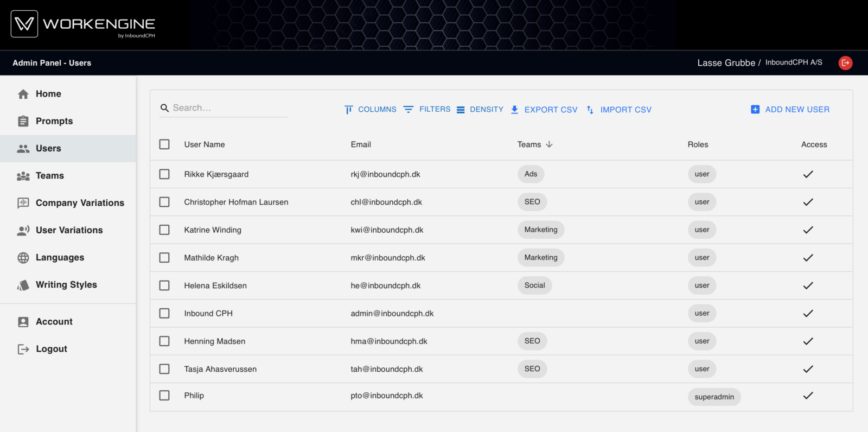The image size is (868, 432).
Task: Open the Columns selector
Action: point(371,110)
